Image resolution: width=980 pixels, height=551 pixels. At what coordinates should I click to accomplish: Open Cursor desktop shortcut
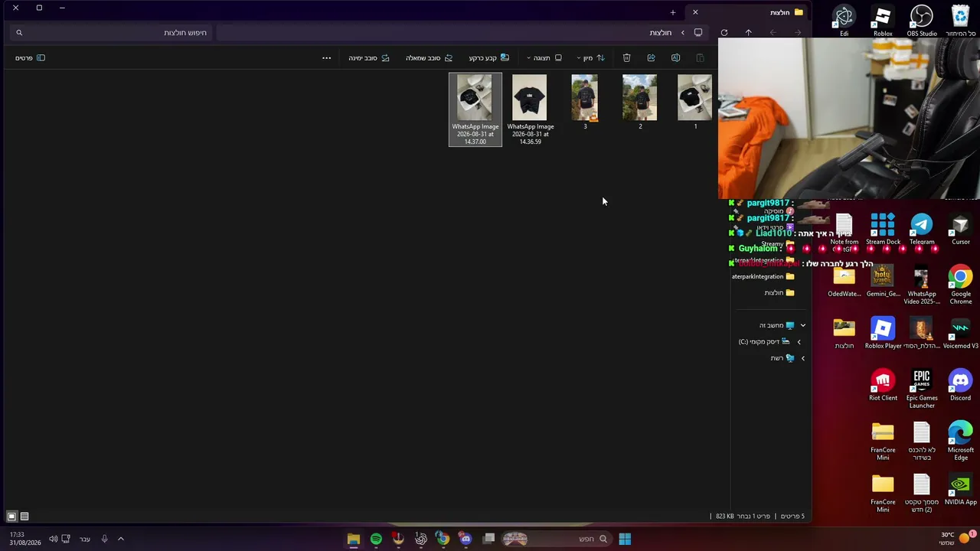pyautogui.click(x=961, y=230)
